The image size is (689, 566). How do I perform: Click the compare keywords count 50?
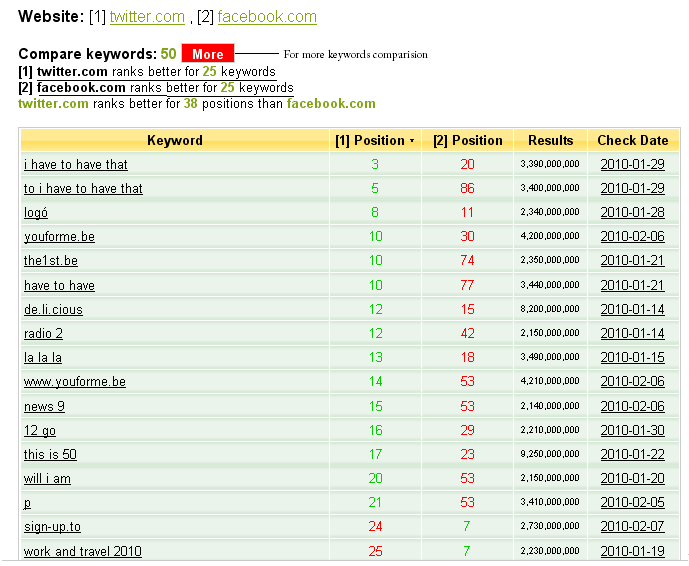coord(168,54)
